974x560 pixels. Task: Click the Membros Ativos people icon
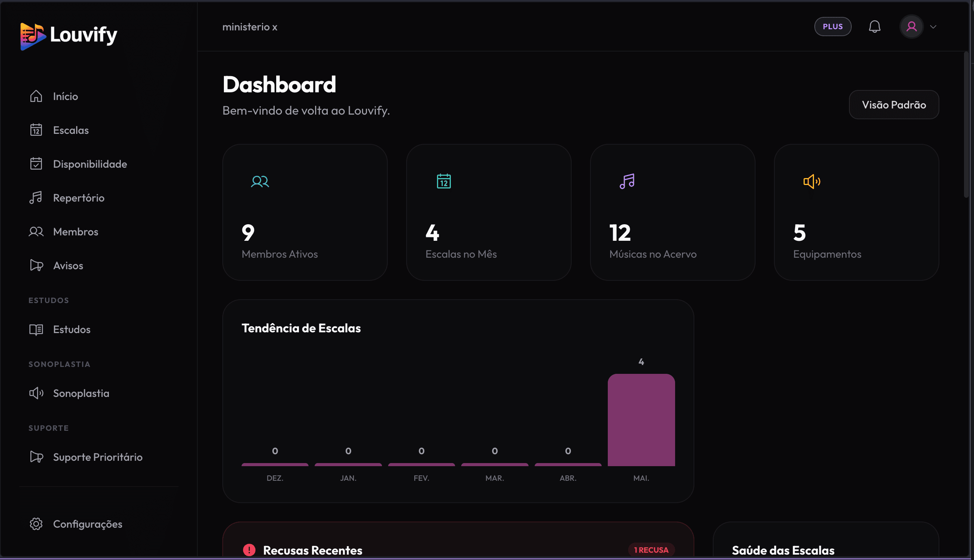(x=260, y=181)
